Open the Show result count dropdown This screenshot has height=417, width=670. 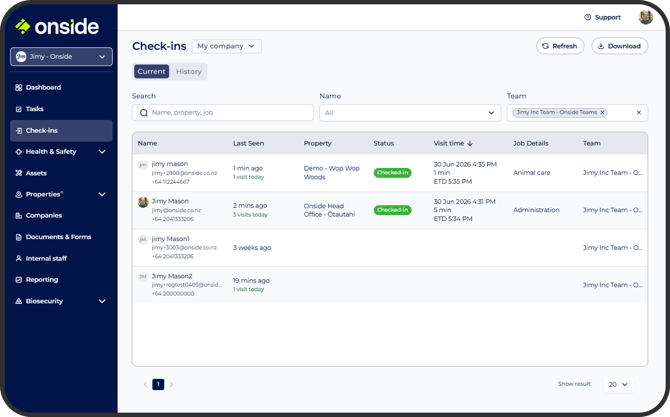coord(618,385)
